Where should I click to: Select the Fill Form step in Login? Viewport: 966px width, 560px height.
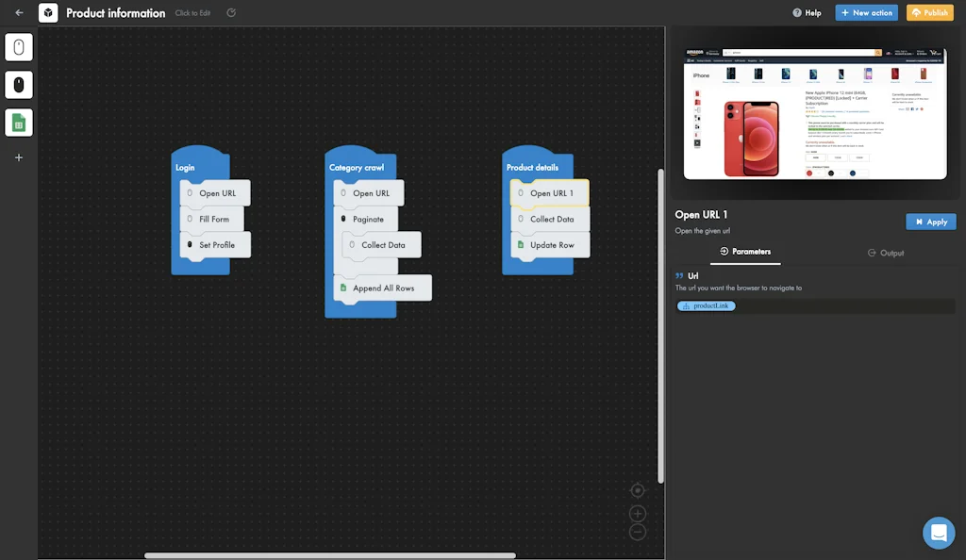coord(213,219)
